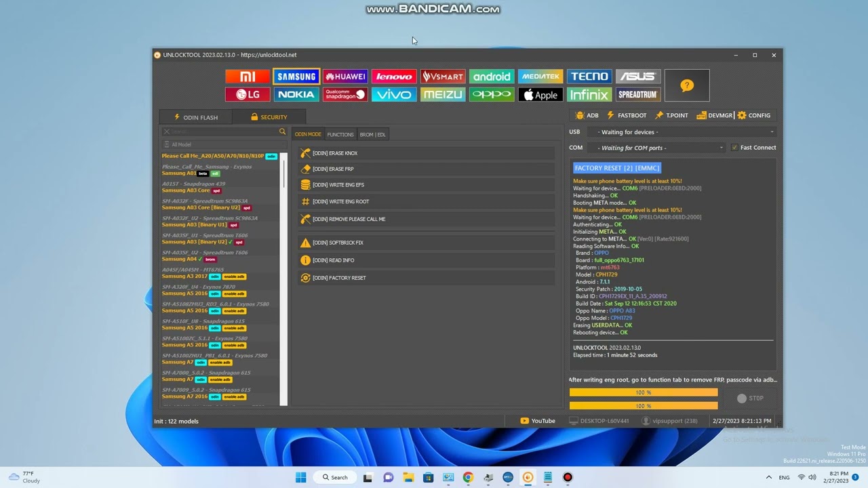Select the ASUS brand logo
Image resolution: width=868 pixels, height=488 pixels.
click(638, 77)
